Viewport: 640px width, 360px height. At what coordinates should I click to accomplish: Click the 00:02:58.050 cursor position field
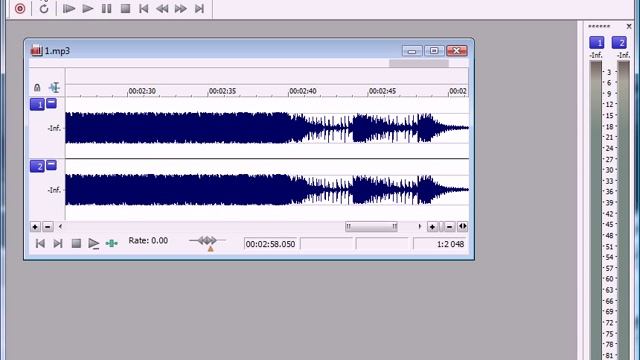point(270,244)
